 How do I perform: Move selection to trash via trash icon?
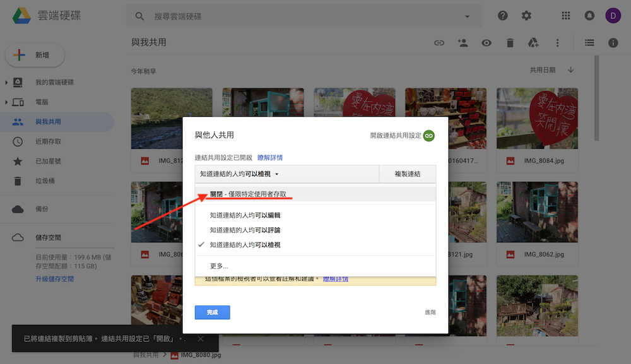509,42
